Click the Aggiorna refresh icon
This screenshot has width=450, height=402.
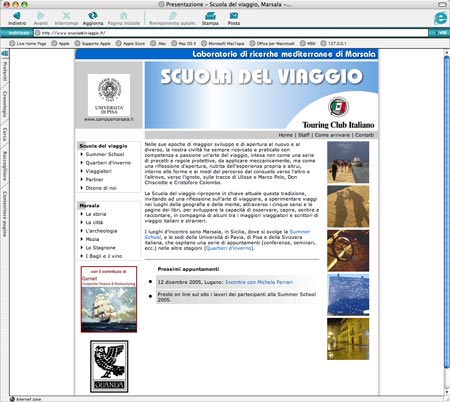[x=92, y=15]
